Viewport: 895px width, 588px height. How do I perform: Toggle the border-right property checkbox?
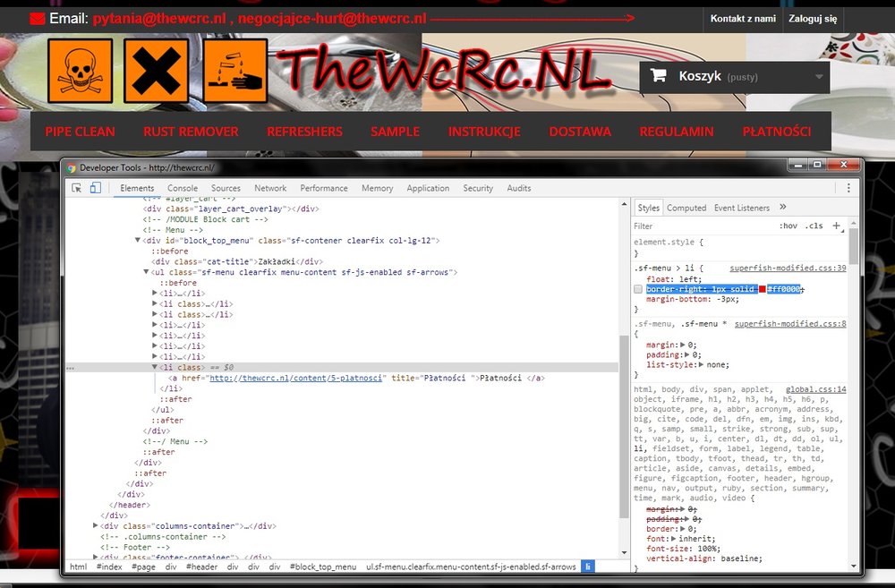coord(638,289)
